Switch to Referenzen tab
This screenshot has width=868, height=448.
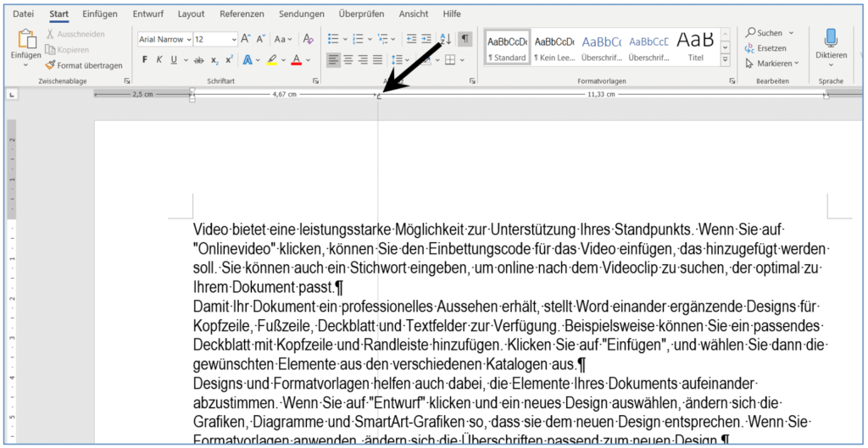(x=242, y=14)
